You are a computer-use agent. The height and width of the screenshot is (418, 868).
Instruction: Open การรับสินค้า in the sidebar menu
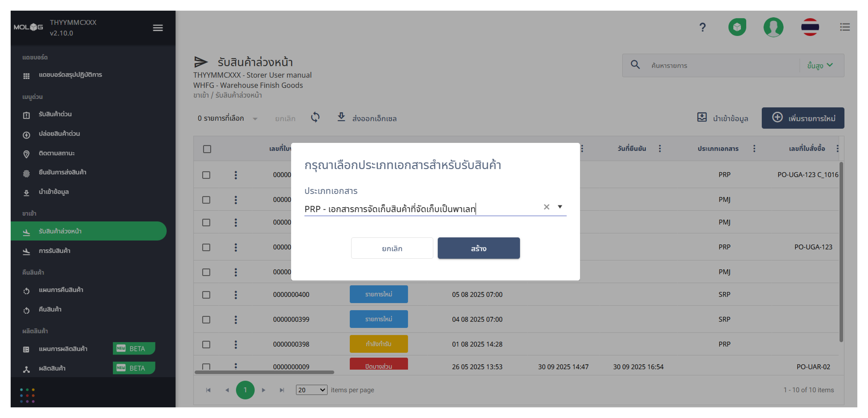click(x=54, y=251)
